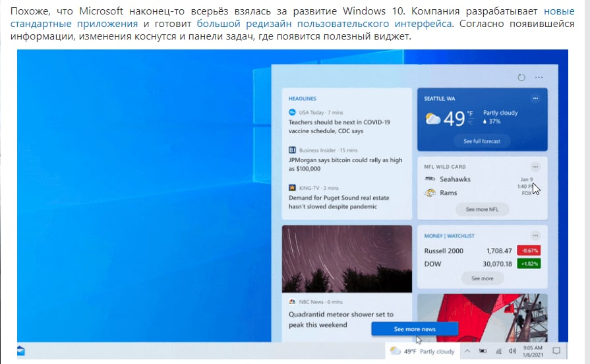Image resolution: width=590 pixels, height=364 pixels.
Task: Click the Seahawks team logo
Action: pos(430,179)
